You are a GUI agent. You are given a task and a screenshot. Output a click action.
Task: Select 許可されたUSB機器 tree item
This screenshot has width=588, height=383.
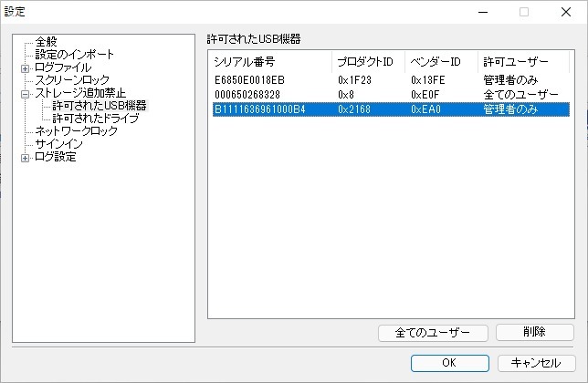[100, 106]
